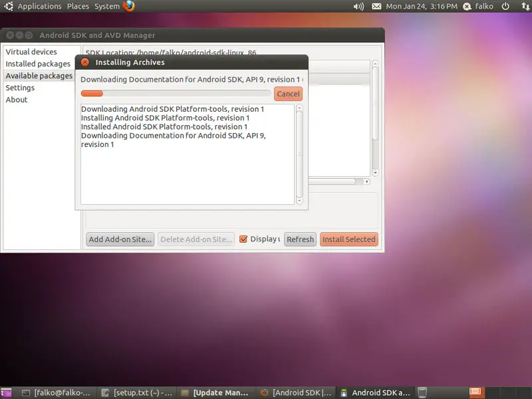Click the falko user status icon
The height and width of the screenshot is (399, 532).
click(x=467, y=7)
